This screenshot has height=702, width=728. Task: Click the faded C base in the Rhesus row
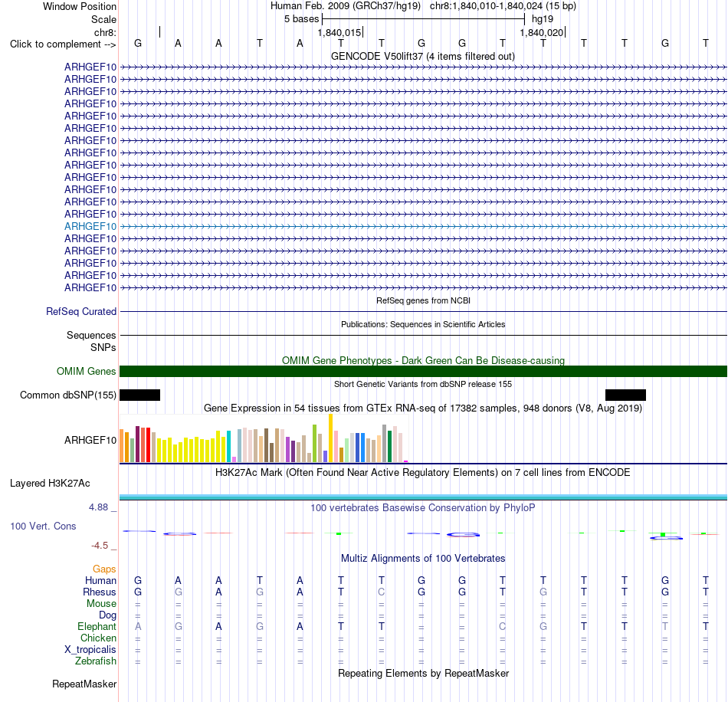381,592
